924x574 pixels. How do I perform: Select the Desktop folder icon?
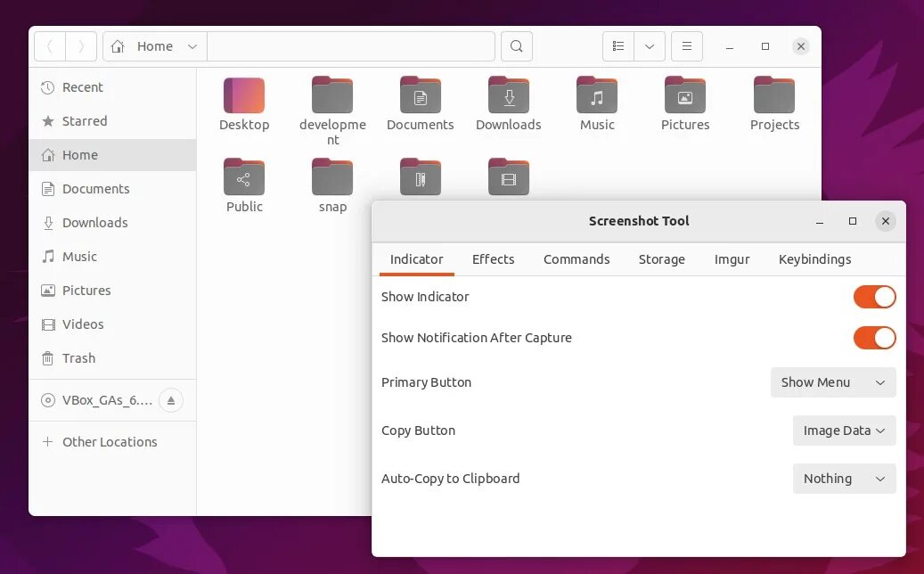point(244,95)
